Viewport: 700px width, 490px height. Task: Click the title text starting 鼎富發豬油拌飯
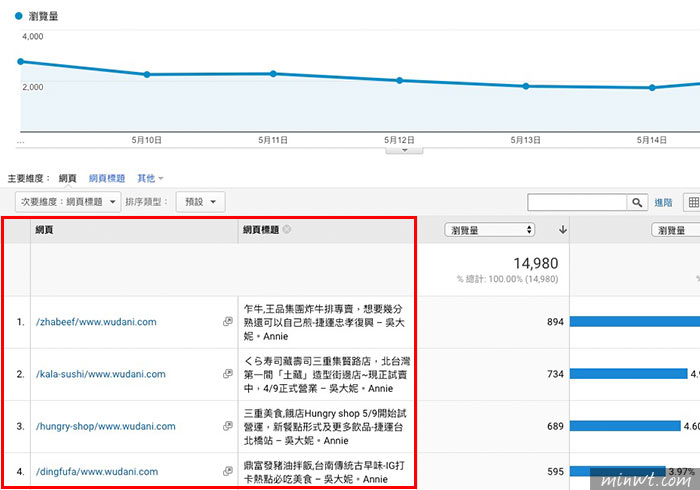324,472
